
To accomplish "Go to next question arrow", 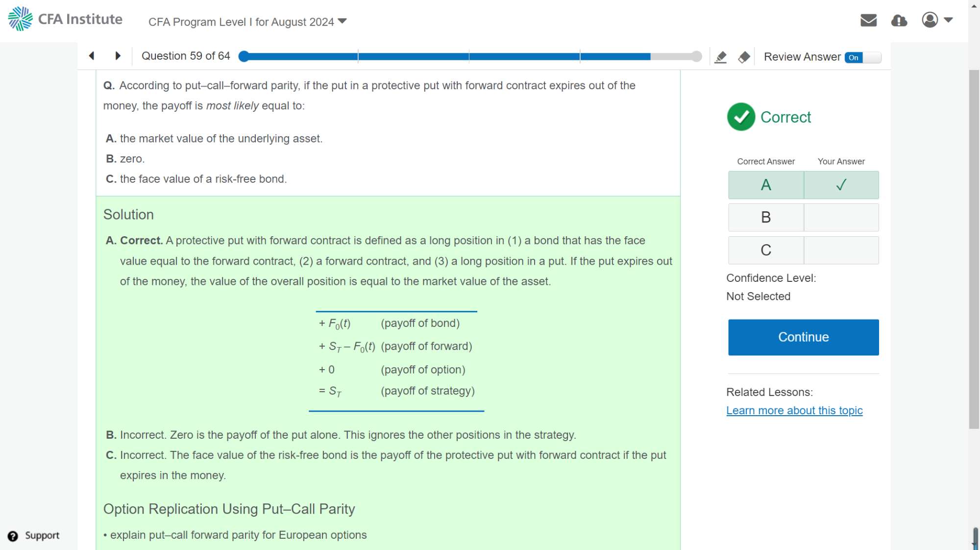I will [x=118, y=56].
